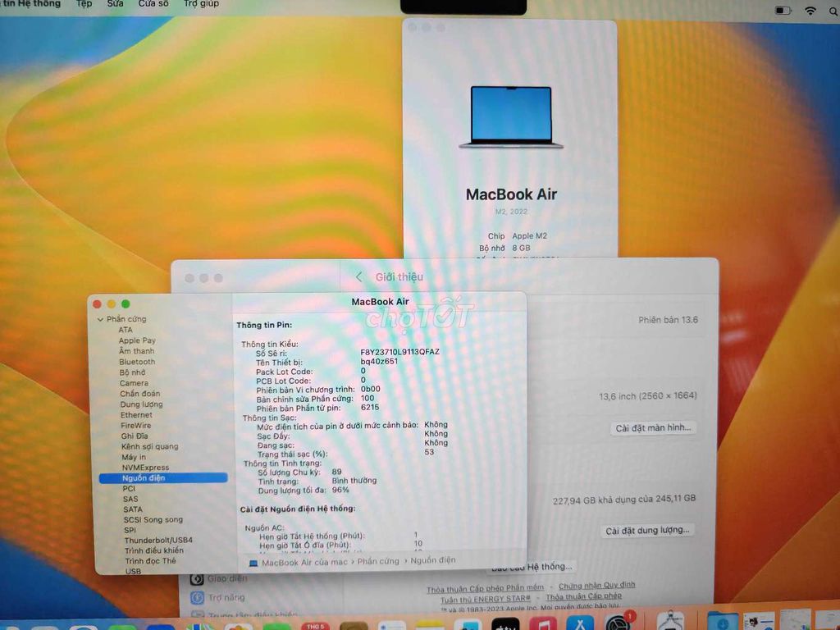This screenshot has height=630, width=840.
Task: Select USB in the hardware sidebar
Action: [133, 571]
